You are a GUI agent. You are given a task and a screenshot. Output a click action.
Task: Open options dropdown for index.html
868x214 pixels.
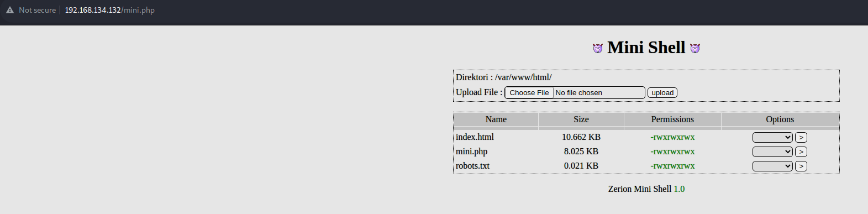[x=772, y=137]
